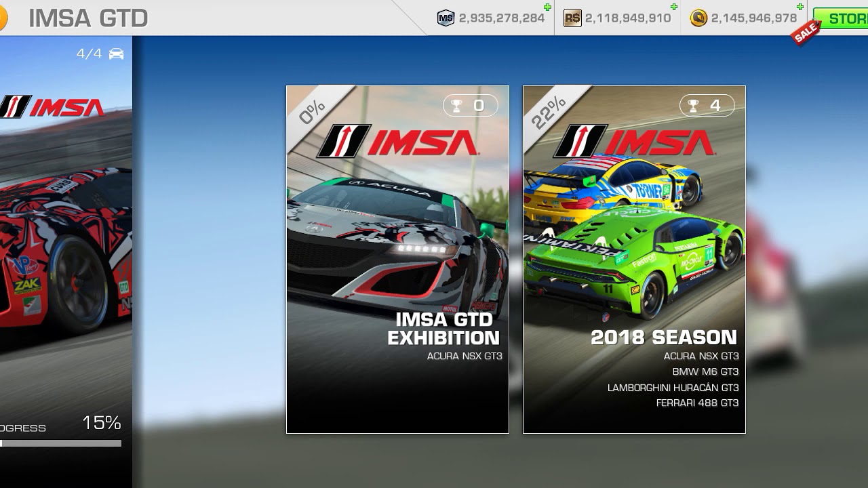Click ACURA NSX GT3 on Exhibition card
Screen dimensions: 868x488
pyautogui.click(x=465, y=356)
